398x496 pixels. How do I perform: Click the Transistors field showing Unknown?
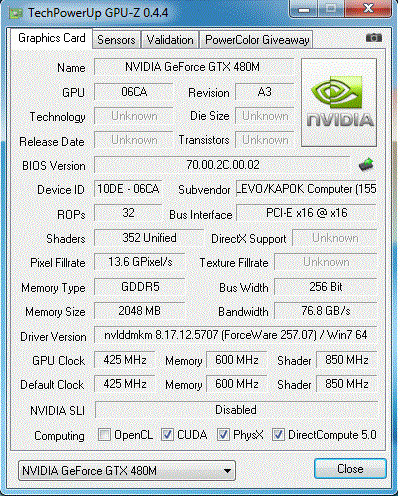click(265, 140)
